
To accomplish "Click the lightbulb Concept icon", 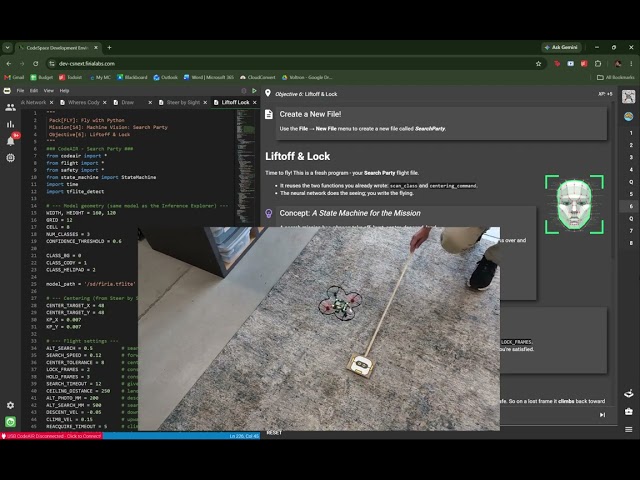I will pos(269,213).
